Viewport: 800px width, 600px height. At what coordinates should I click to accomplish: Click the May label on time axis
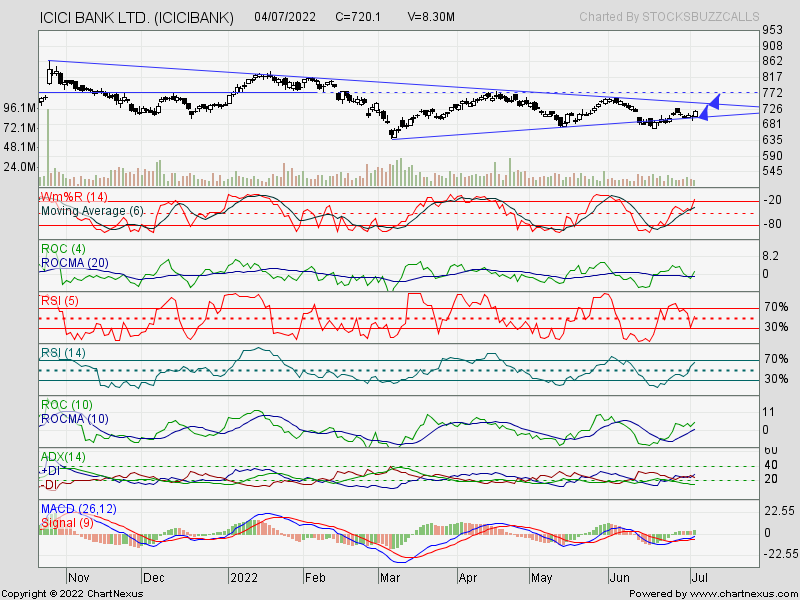[541, 578]
